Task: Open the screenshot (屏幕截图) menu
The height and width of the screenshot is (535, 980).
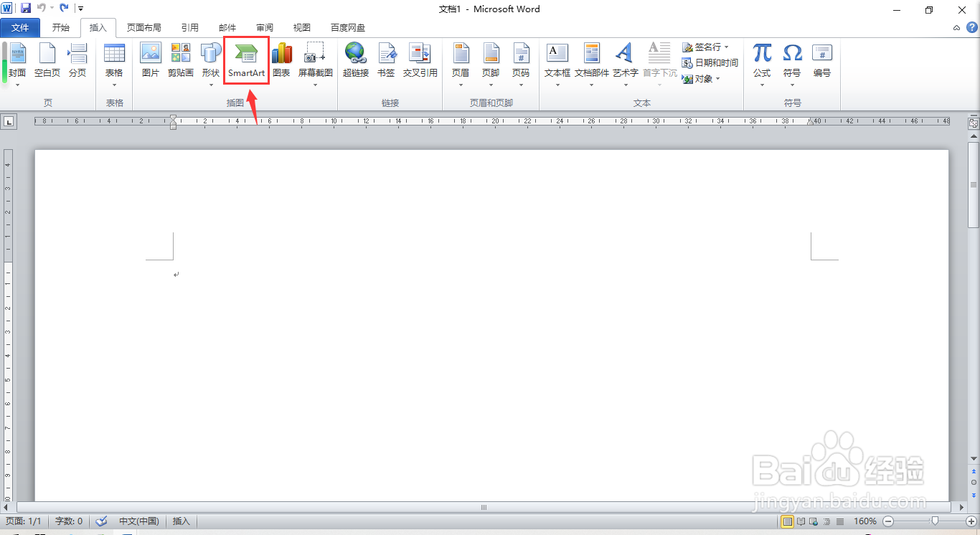Action: pos(316,64)
